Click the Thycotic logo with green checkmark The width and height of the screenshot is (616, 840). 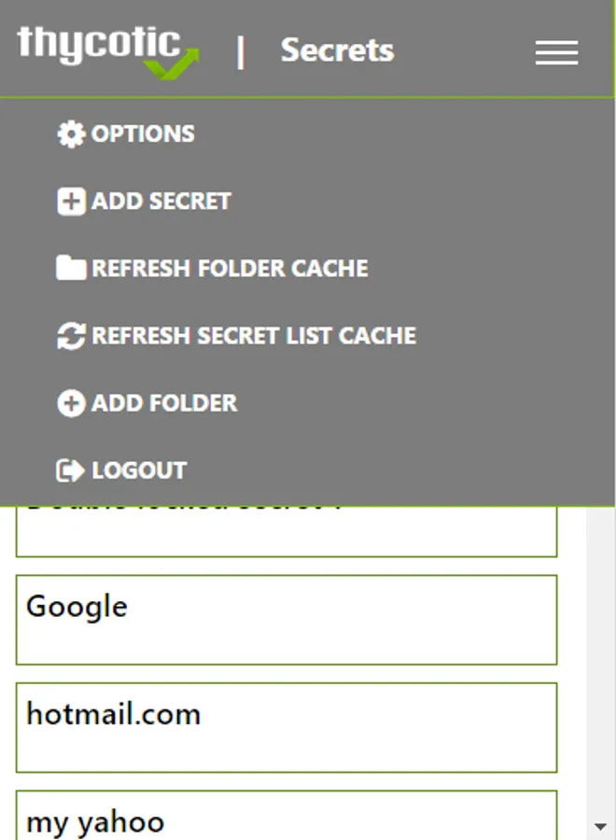click(108, 52)
